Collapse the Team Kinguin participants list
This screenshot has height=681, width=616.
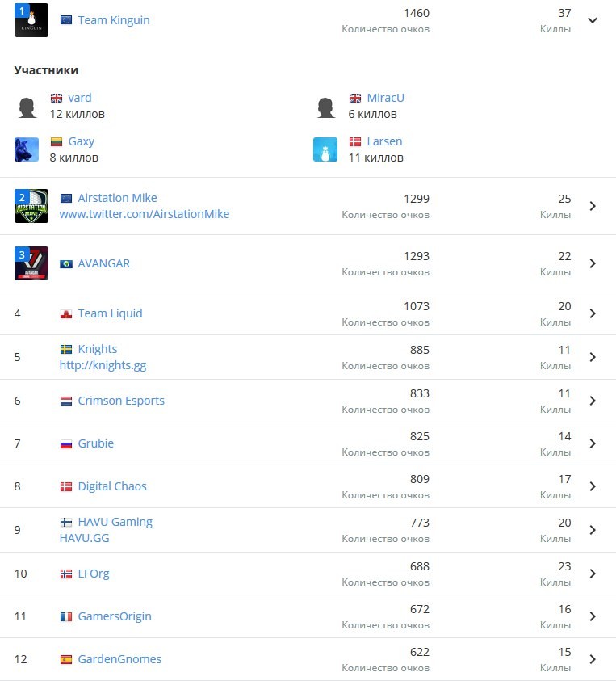(x=593, y=20)
